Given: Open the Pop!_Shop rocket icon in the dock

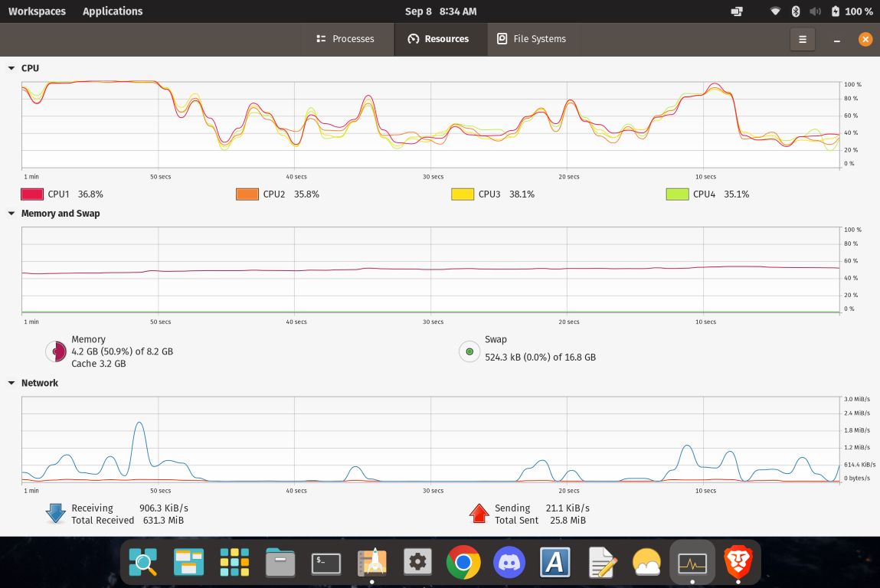Looking at the screenshot, I should pyautogui.click(x=372, y=563).
